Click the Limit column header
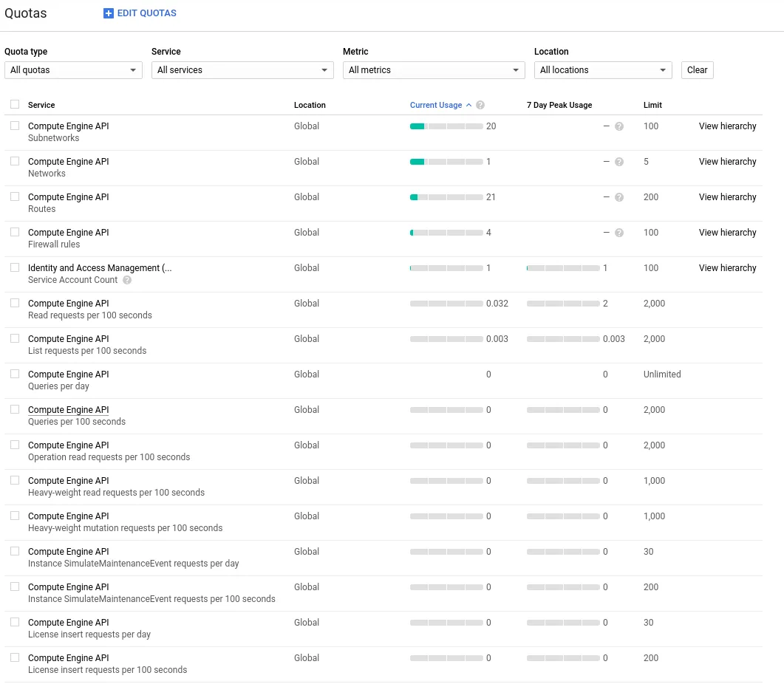The height and width of the screenshot is (684, 784). (652, 105)
